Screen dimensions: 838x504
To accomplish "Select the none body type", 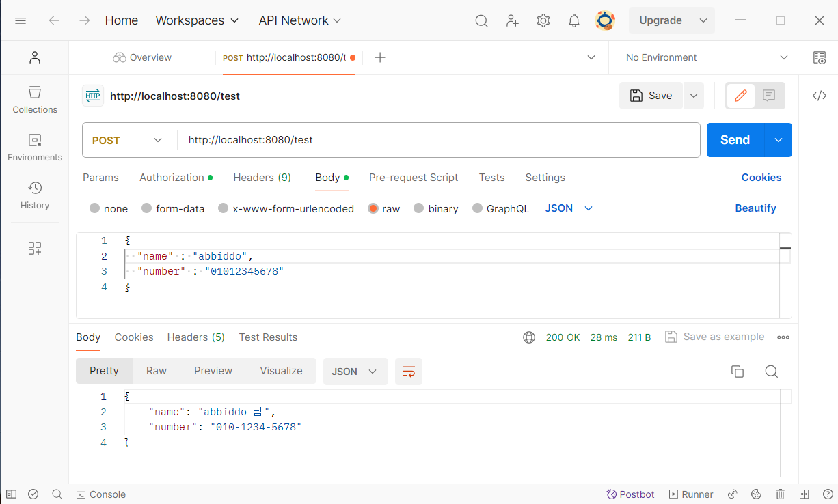I will pos(95,208).
